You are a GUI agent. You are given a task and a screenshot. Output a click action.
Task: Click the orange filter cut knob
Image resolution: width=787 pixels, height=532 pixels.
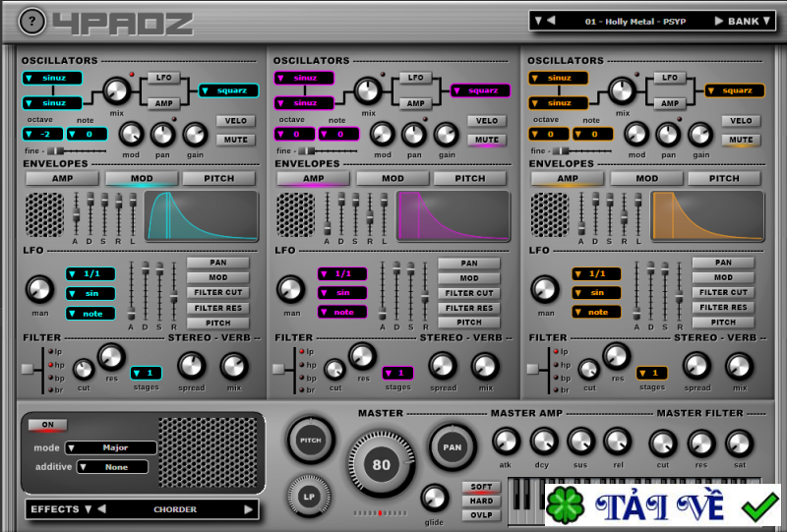click(x=589, y=371)
